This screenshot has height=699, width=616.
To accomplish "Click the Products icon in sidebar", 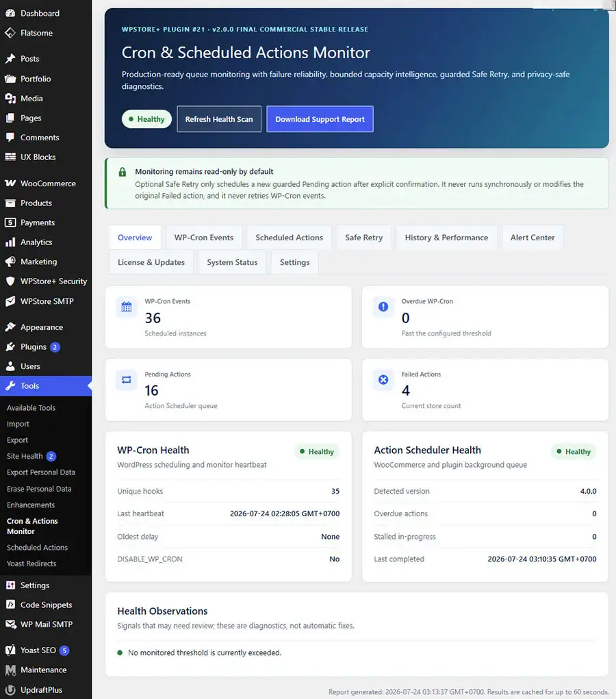I will click(10, 203).
